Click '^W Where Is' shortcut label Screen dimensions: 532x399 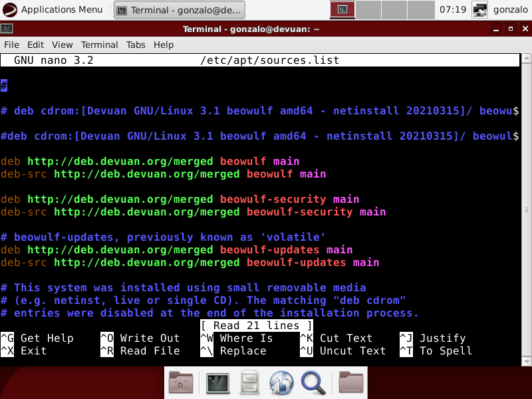[x=237, y=338]
